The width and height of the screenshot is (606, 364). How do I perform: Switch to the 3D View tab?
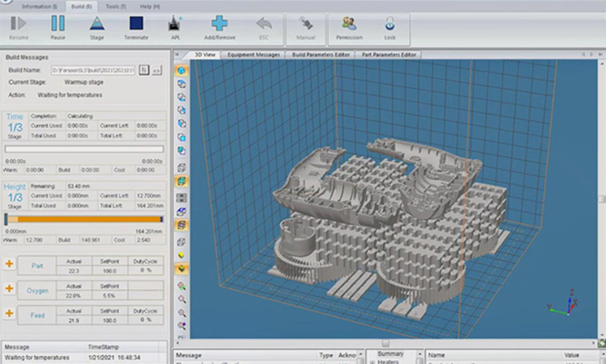[x=204, y=55]
